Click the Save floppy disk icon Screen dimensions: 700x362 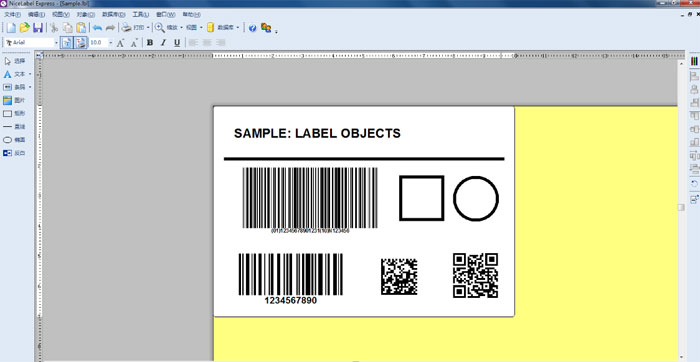click(x=38, y=28)
